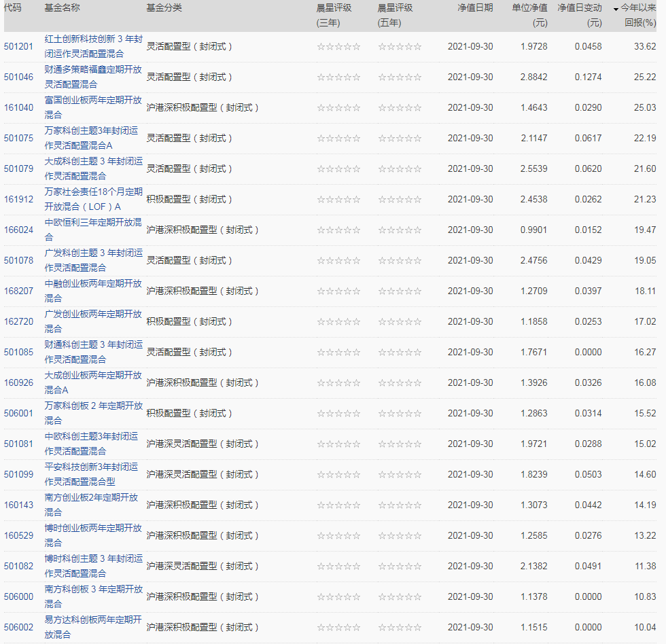
Task: Click fund code 501099
Action: pos(18,475)
